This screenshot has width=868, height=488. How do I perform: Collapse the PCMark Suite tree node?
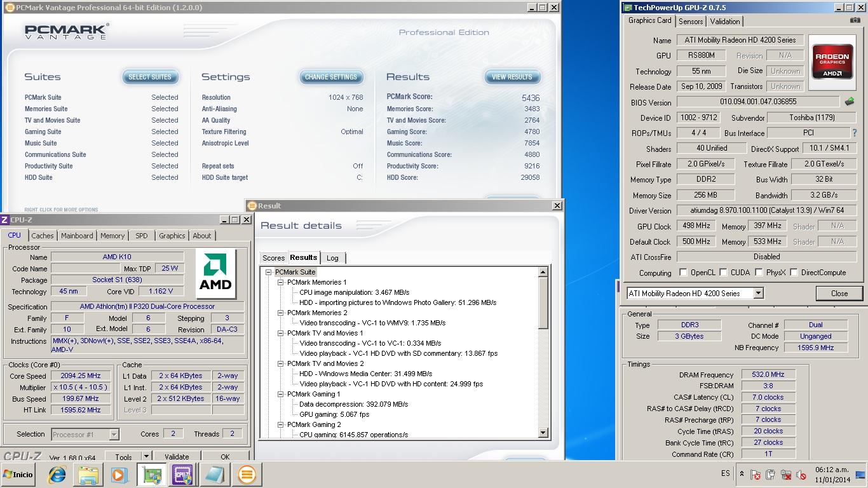(x=269, y=272)
